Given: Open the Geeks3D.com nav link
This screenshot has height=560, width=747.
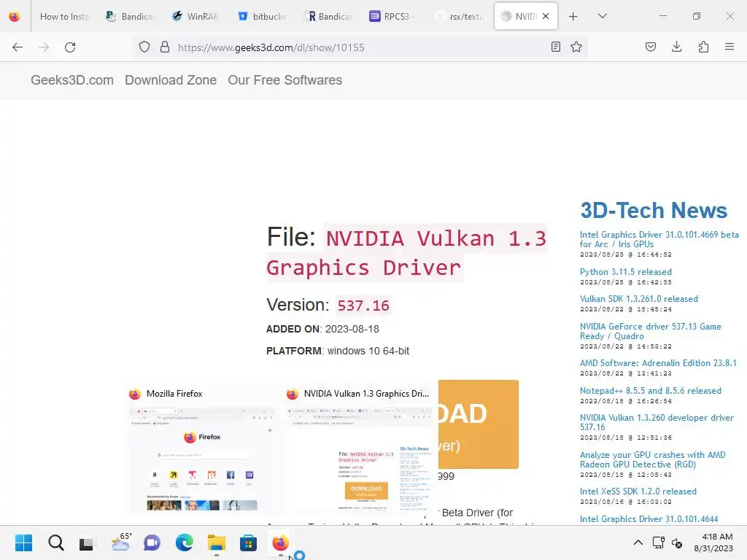Looking at the screenshot, I should click(72, 80).
